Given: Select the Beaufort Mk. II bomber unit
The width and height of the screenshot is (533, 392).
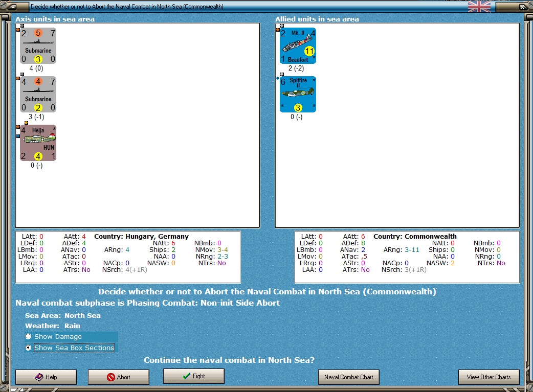Looking at the screenshot, I should [298, 46].
